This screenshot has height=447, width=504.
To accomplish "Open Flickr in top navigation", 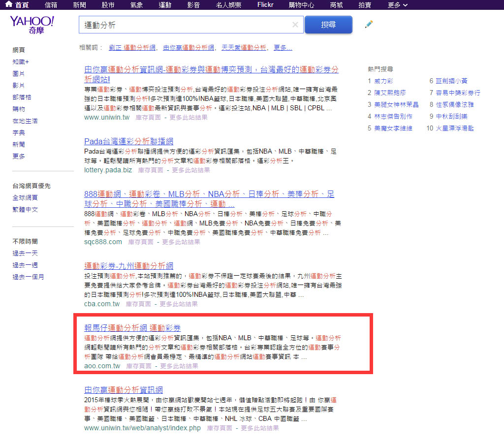I will pyautogui.click(x=265, y=5).
